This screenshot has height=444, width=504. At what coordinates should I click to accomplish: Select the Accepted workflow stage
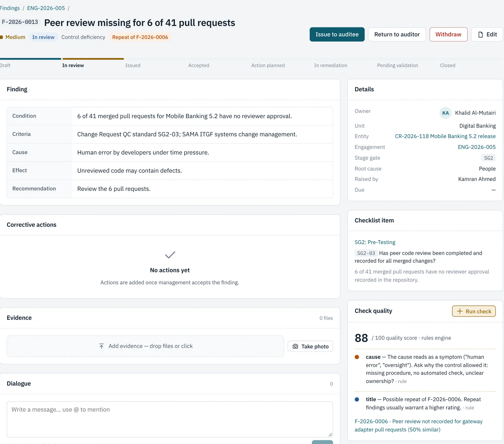click(x=198, y=65)
